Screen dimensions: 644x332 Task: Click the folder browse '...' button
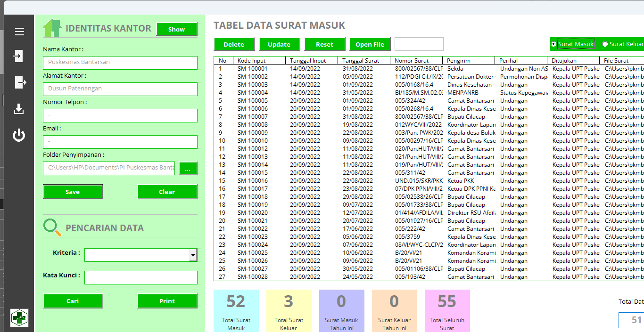(188, 169)
